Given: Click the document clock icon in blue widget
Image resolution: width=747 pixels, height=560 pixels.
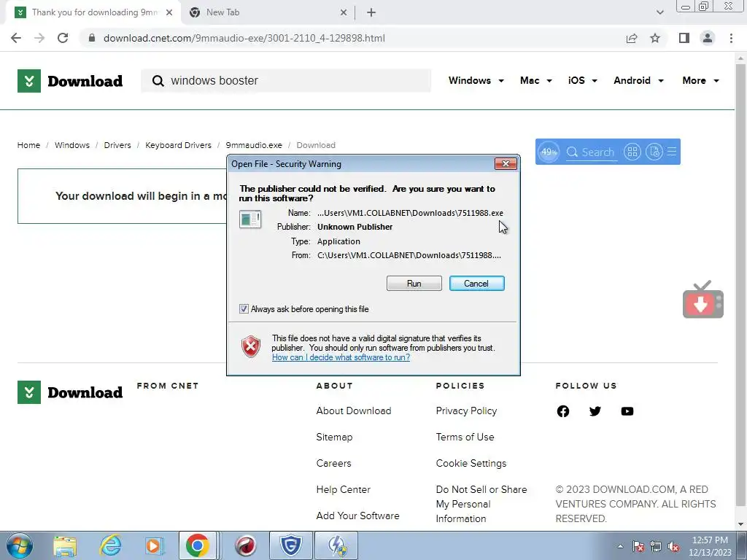Looking at the screenshot, I should pyautogui.click(x=654, y=152).
